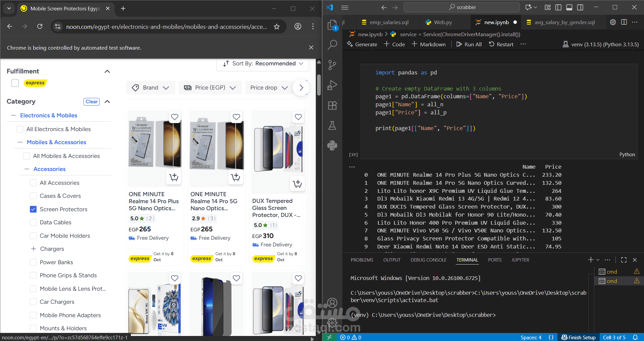
Task: Check the All Accessories box
Action: (33, 183)
